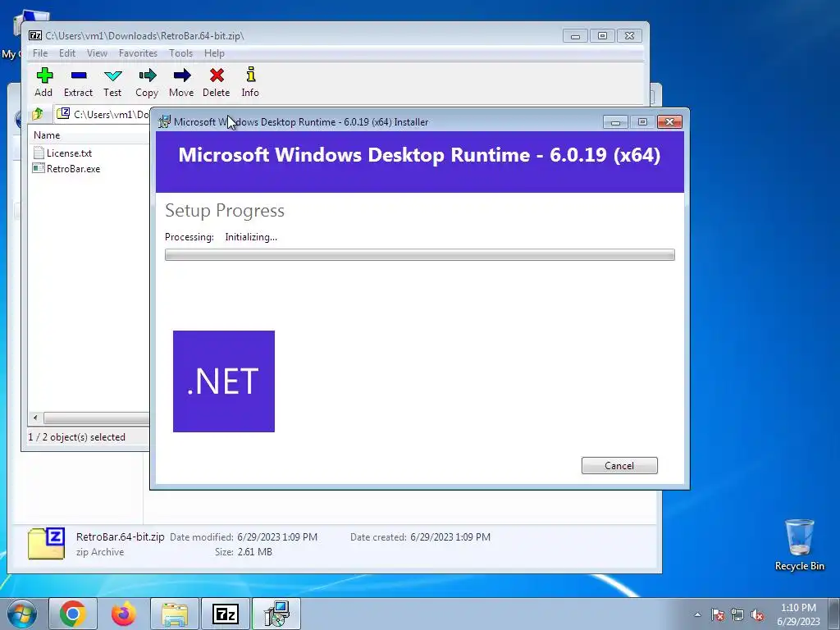Choose the Move icon in 7-Zip toolbar

coord(182,75)
